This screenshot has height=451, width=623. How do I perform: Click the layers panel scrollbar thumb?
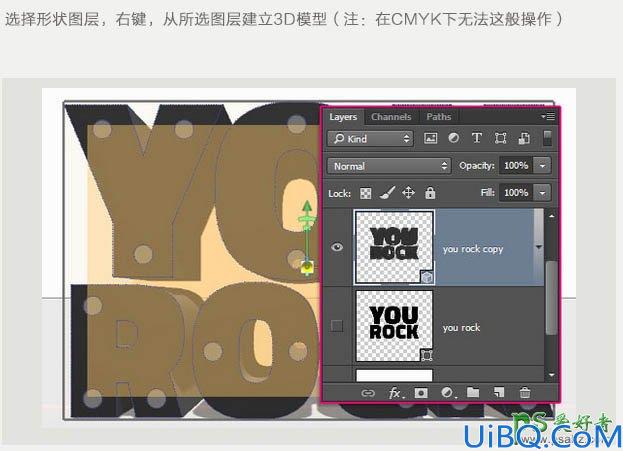551,298
